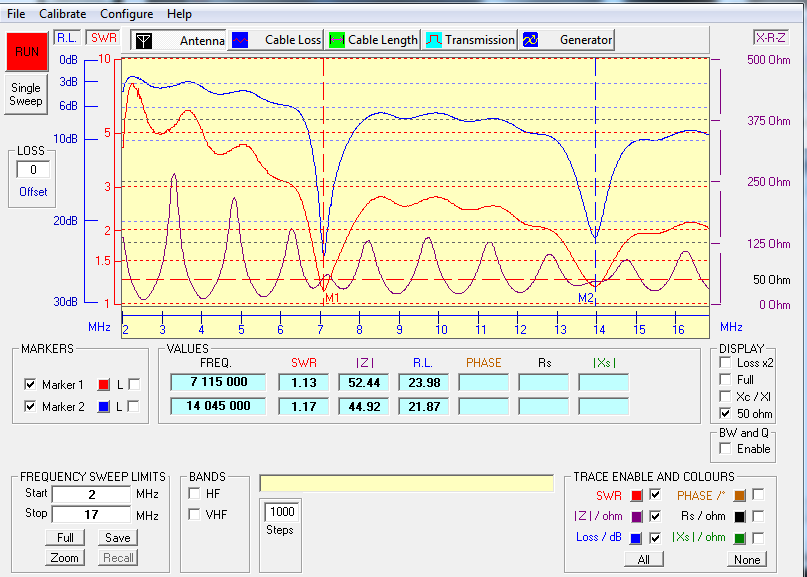Select the Cable Loss mode icon
Screen dimensions: 807x577
pos(240,40)
